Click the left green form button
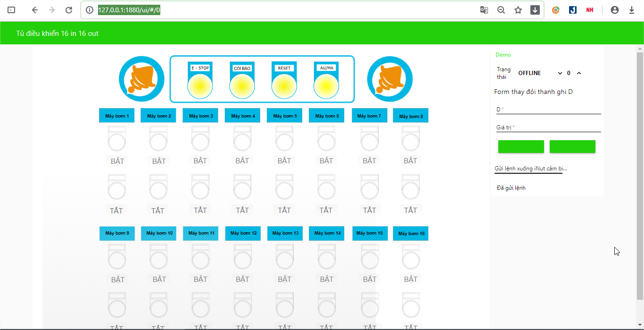The width and height of the screenshot is (644, 330). coord(521,146)
